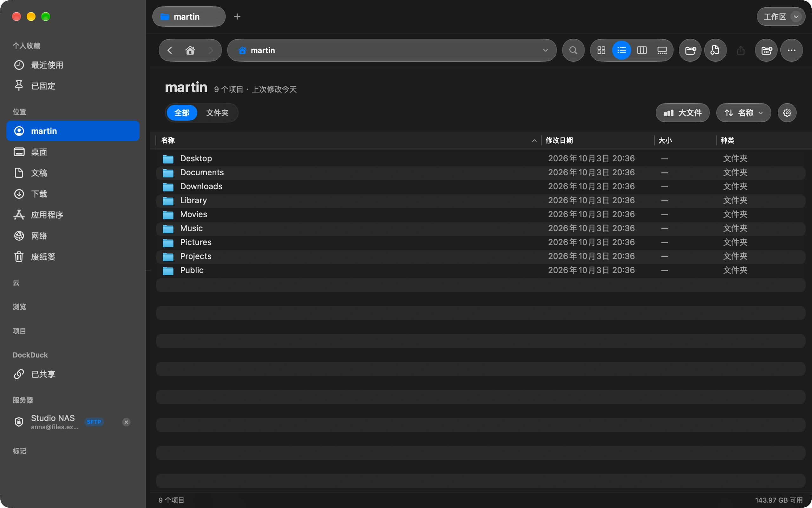The height and width of the screenshot is (508, 812).
Task: Switch to icon grid view
Action: 601,50
